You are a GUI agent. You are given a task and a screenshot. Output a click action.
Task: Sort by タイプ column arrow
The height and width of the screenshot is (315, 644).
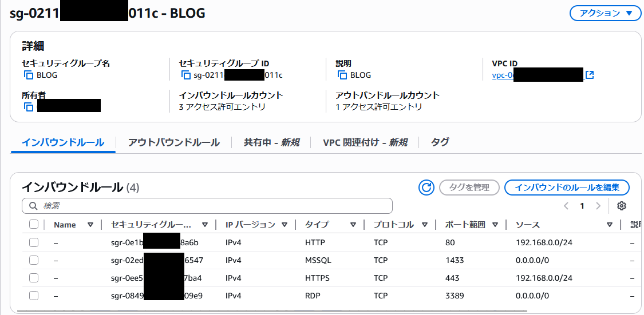click(x=353, y=225)
